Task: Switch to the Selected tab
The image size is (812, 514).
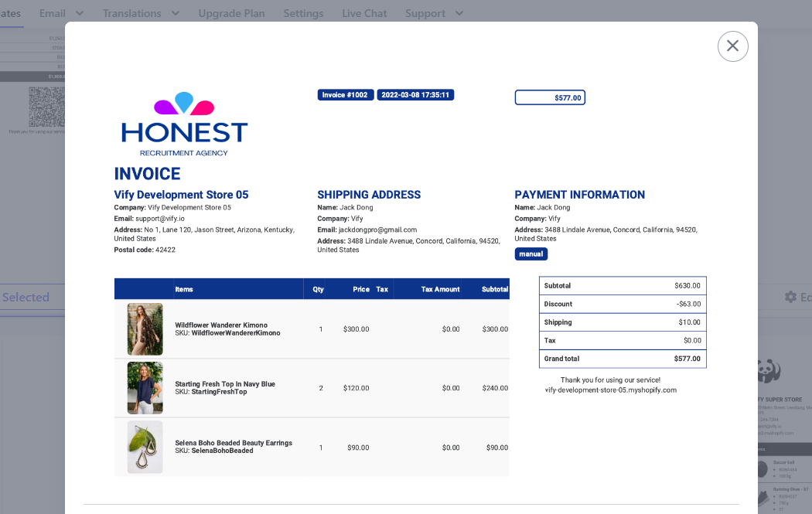Action: pos(26,297)
